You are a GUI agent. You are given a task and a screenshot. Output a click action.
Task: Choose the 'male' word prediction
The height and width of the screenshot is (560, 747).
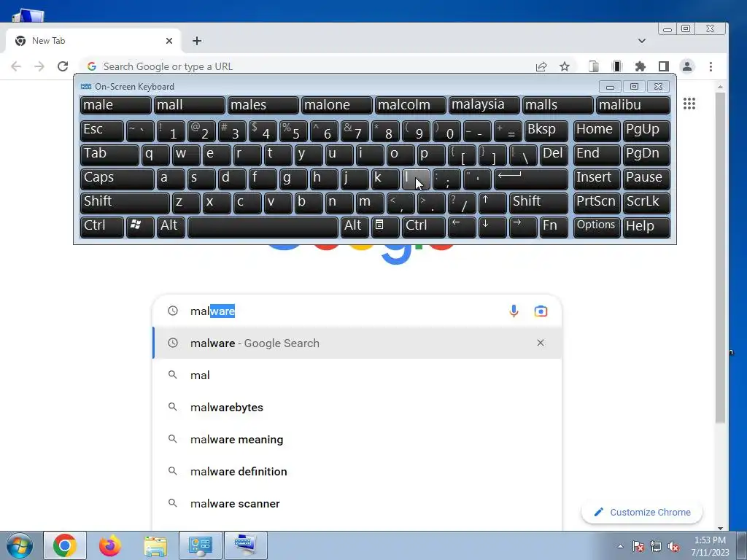(x=116, y=105)
